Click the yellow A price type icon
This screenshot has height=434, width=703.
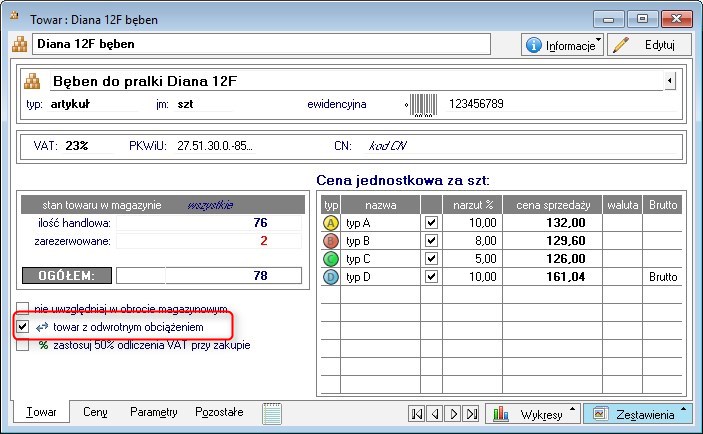331,223
